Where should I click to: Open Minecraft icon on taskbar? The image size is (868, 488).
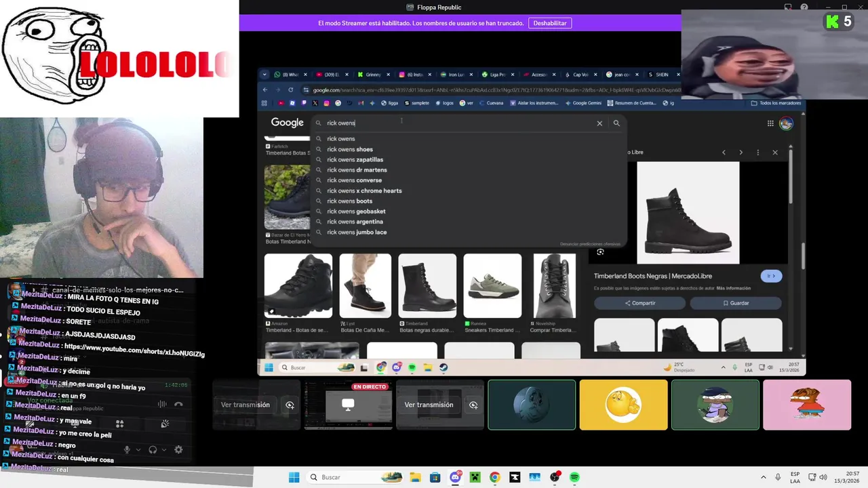pos(475,477)
